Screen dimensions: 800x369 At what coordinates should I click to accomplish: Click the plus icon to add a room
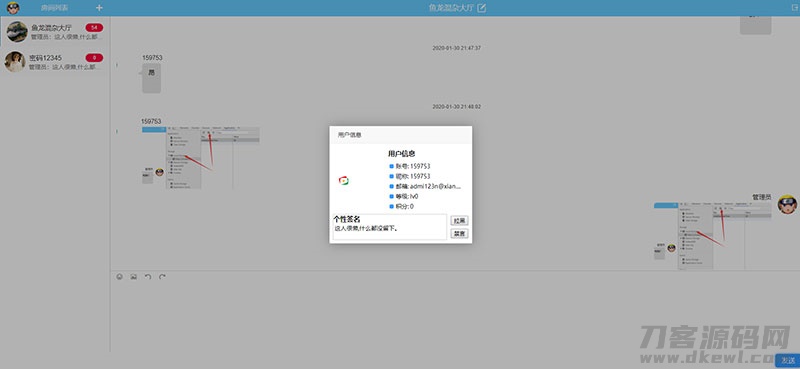tap(99, 8)
